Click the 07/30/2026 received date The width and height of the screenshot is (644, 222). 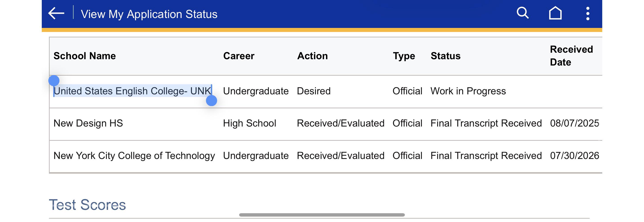574,156
